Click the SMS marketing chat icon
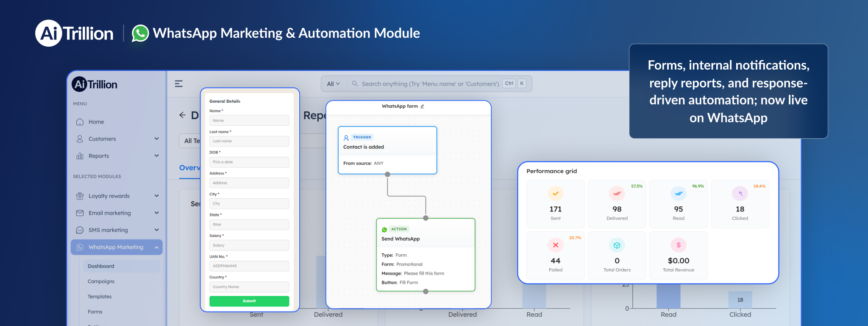The height and width of the screenshot is (326, 868). click(x=80, y=230)
